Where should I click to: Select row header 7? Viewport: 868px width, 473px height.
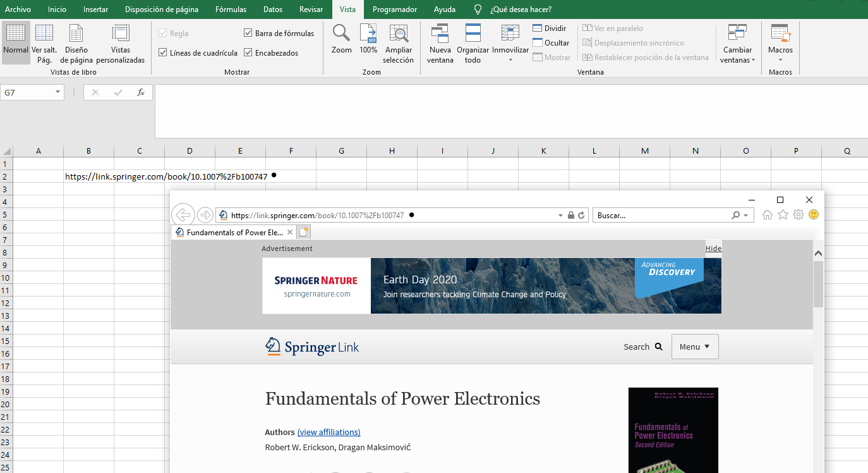(6, 240)
